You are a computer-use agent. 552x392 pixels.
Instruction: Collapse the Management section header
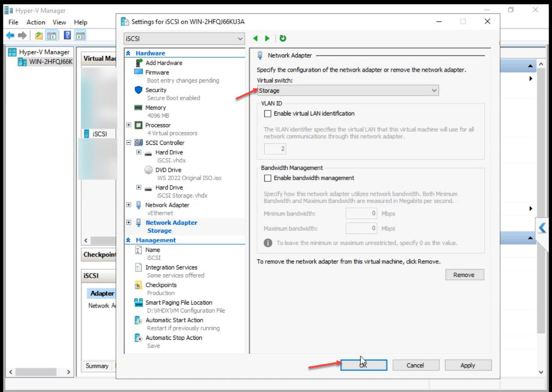129,240
